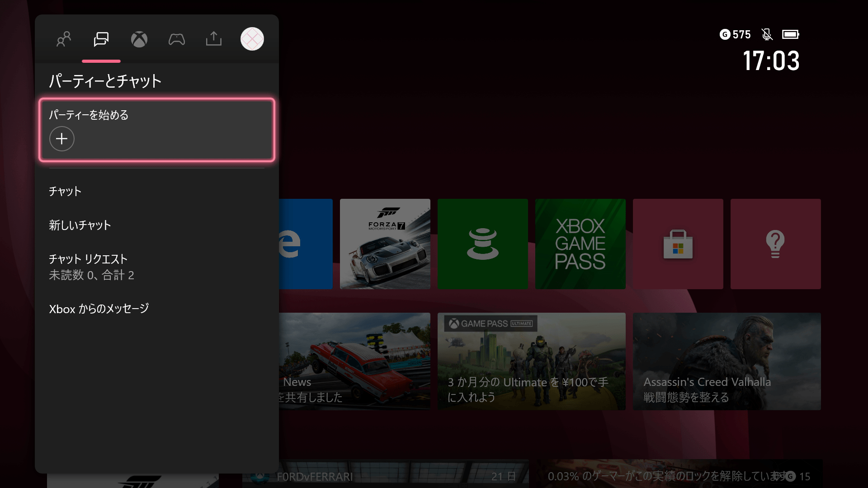Open the Xbox Game Pass tile

(x=580, y=244)
